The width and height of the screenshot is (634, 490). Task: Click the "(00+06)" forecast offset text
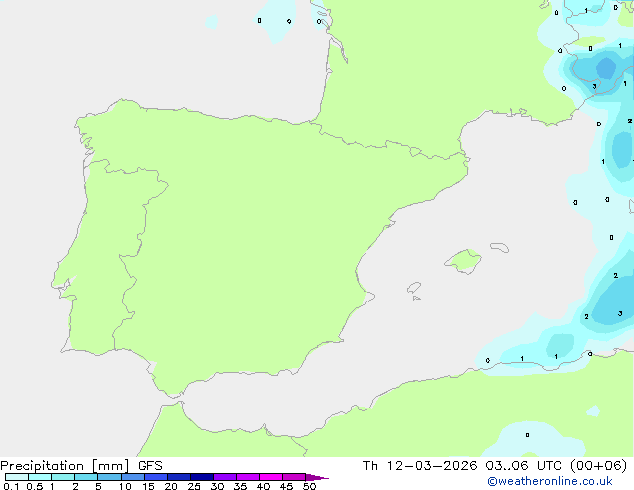click(598, 466)
